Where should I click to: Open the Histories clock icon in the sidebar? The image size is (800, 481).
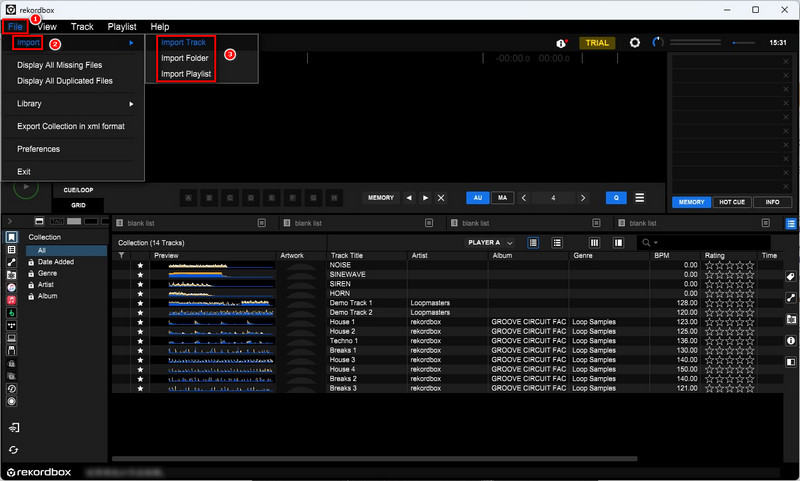coord(11,389)
